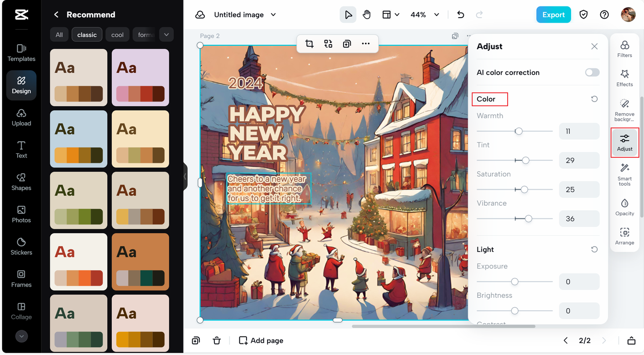The height and width of the screenshot is (355, 644).
Task: Toggle AI color correction switch
Action: coord(592,72)
